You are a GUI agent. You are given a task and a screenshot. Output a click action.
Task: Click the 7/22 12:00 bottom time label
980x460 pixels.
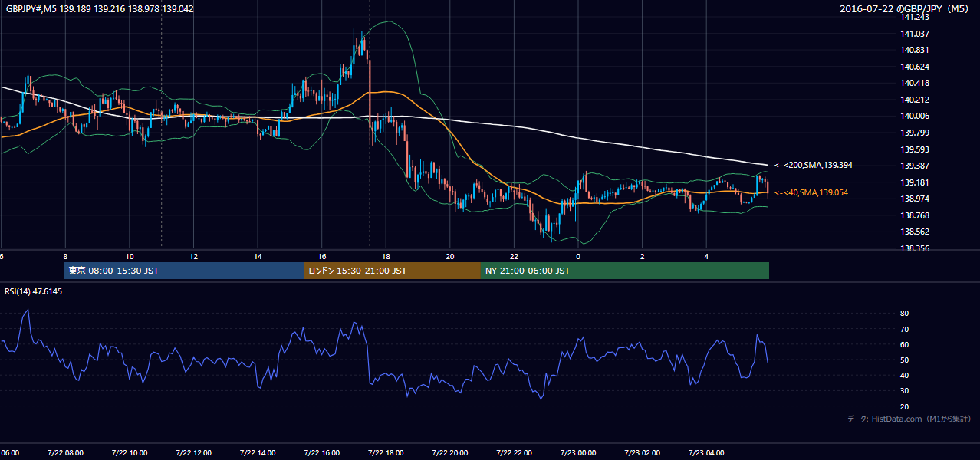pyautogui.click(x=193, y=453)
